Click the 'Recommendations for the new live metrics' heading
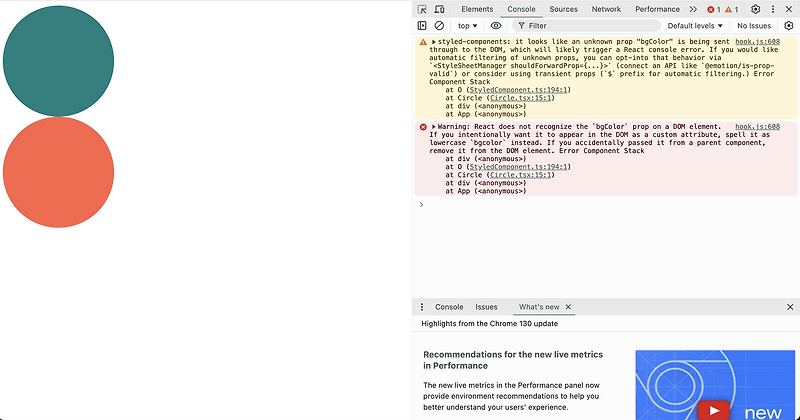800x420 pixels. pos(513,360)
